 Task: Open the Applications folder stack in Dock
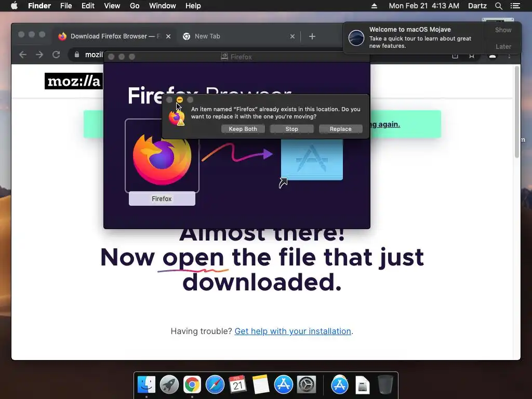tap(340, 385)
